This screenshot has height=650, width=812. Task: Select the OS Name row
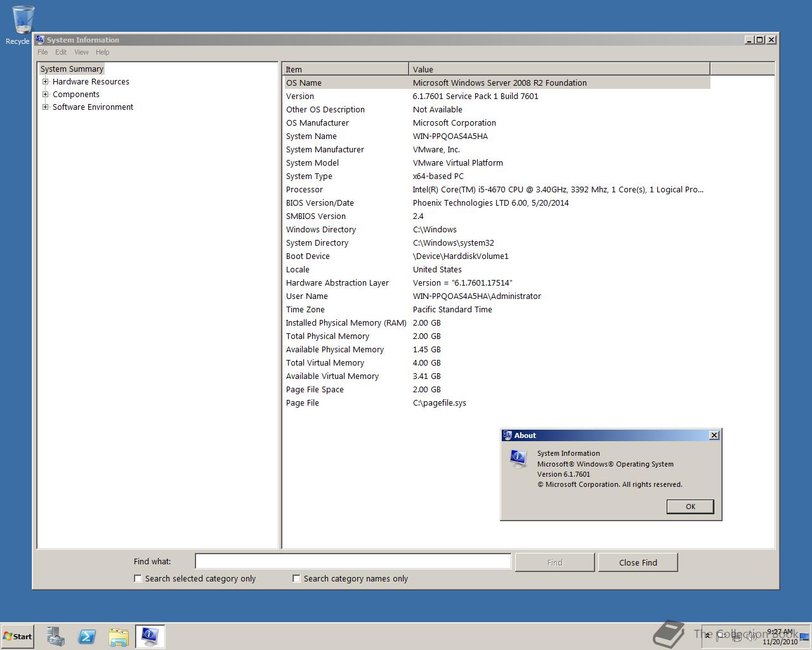pos(497,83)
